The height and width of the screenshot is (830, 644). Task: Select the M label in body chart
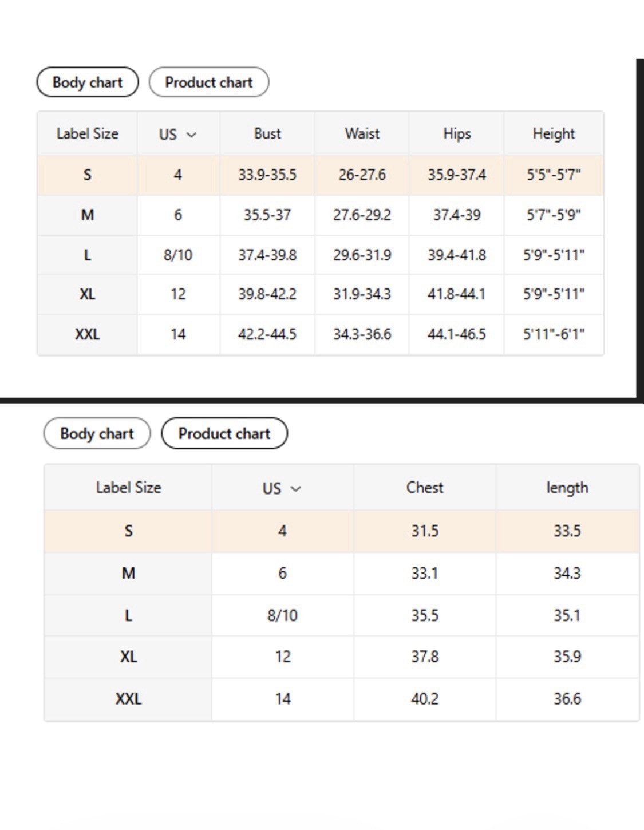coord(88,215)
